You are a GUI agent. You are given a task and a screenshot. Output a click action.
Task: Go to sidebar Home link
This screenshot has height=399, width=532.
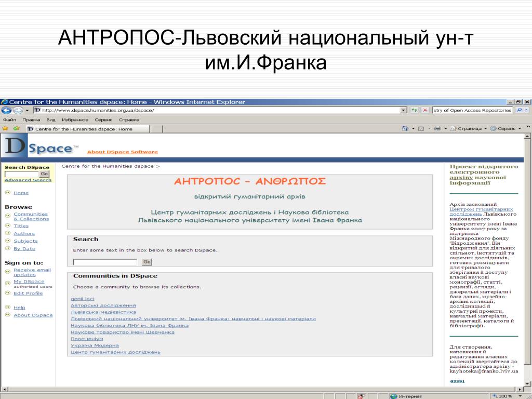tap(21, 193)
